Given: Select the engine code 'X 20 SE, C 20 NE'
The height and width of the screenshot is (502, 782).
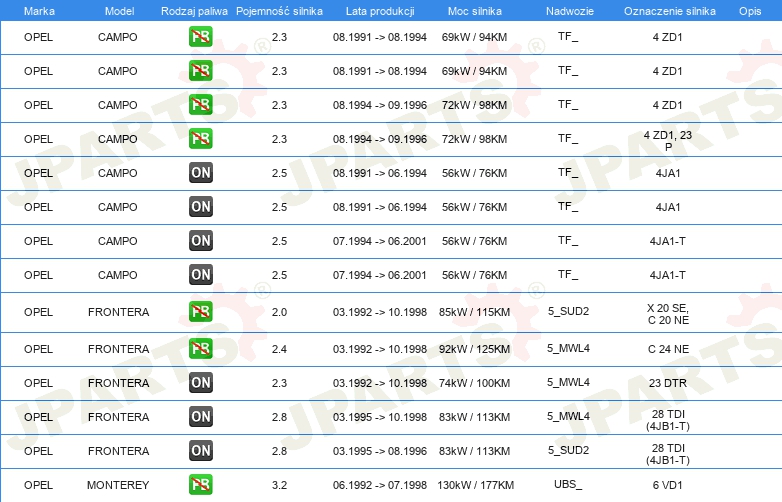Looking at the screenshot, I should [x=668, y=314].
